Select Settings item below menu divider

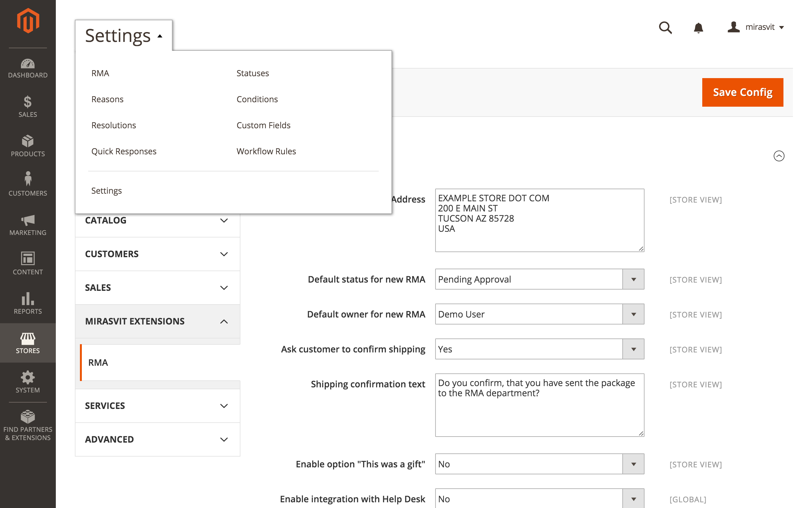(x=106, y=191)
